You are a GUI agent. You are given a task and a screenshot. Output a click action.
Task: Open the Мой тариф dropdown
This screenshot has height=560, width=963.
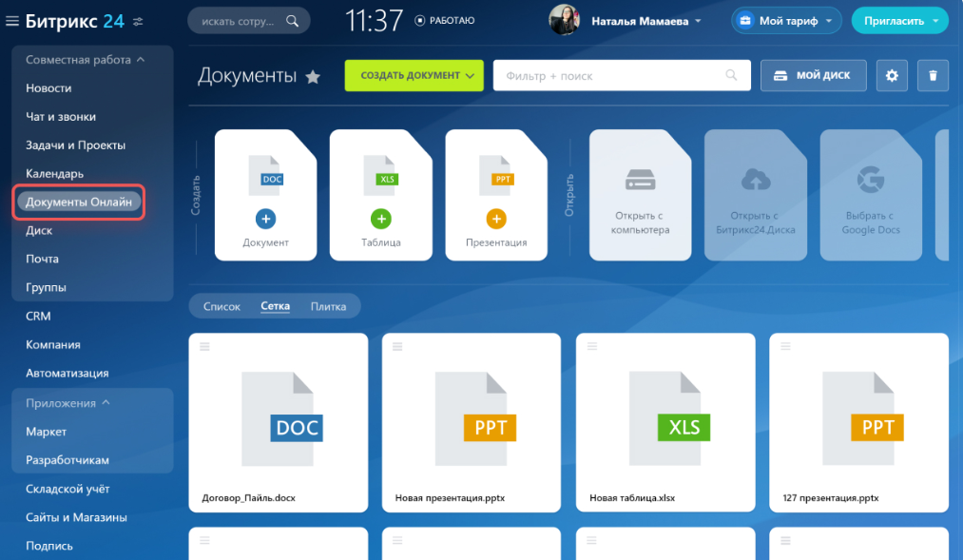pyautogui.click(x=786, y=21)
